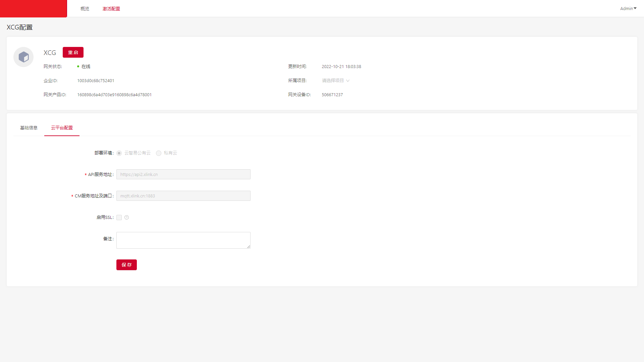
Task: Click the green online status dot
Action: 78,67
